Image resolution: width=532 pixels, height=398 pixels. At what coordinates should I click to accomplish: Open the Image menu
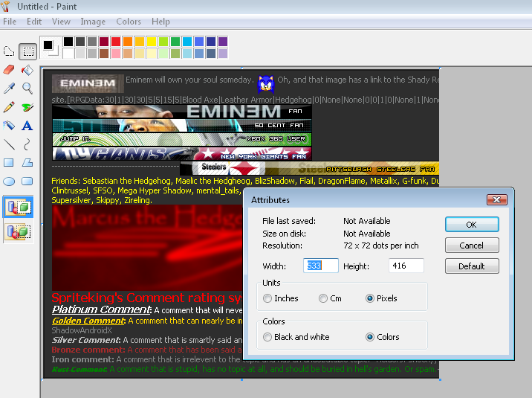click(x=93, y=22)
